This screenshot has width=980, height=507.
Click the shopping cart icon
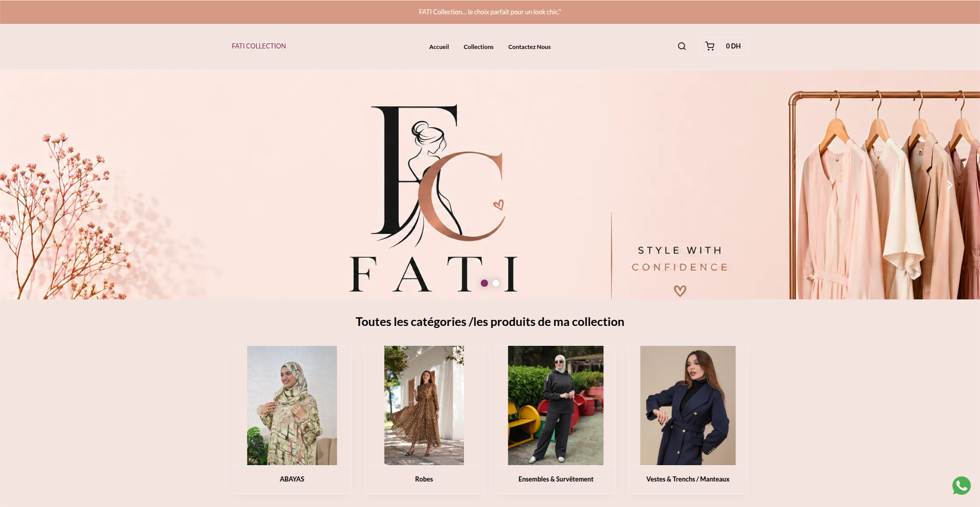click(x=709, y=46)
